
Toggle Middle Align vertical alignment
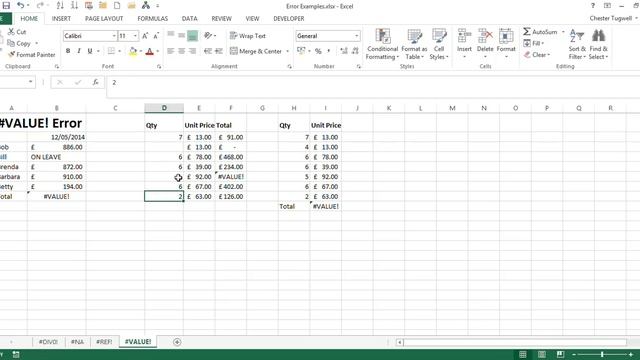coord(181,36)
